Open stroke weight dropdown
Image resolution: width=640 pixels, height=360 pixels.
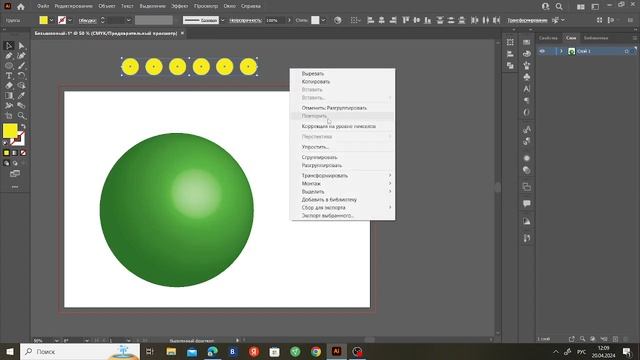tap(129, 20)
